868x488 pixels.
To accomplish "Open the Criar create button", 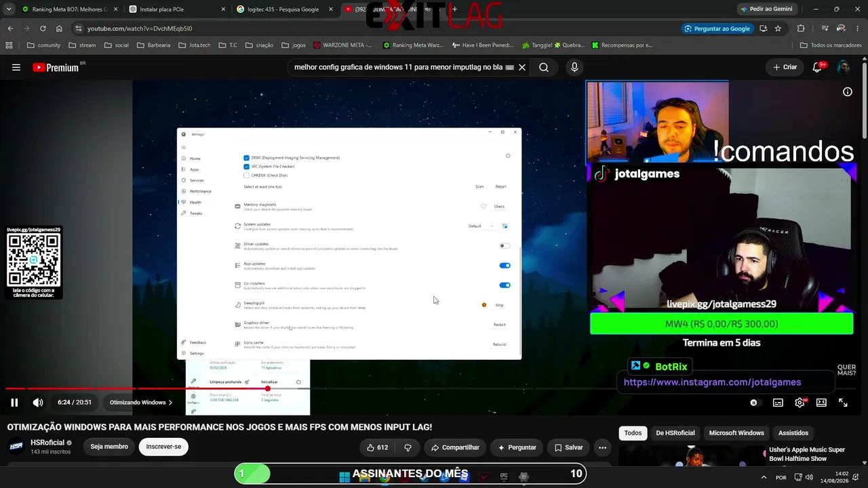I will (785, 67).
